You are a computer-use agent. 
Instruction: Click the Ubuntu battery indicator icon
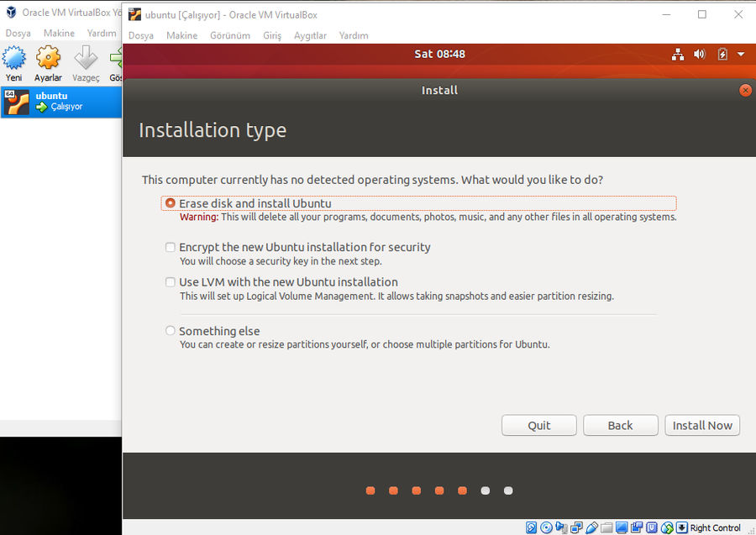722,55
